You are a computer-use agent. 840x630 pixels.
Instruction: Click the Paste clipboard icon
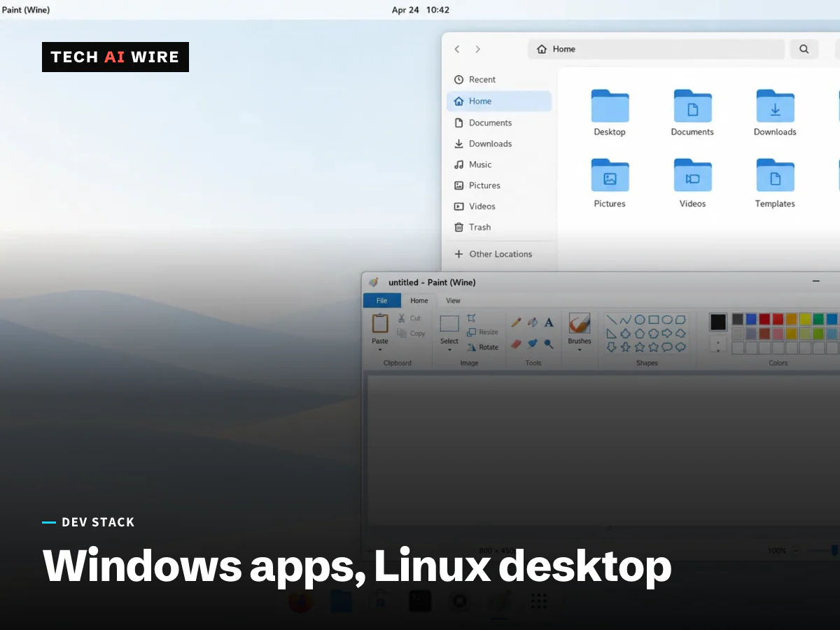[x=380, y=323]
